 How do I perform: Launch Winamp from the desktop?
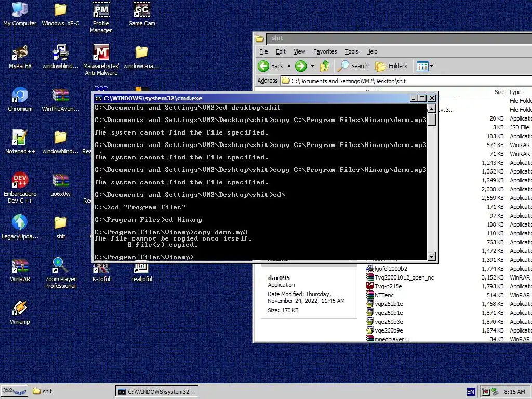point(20,312)
